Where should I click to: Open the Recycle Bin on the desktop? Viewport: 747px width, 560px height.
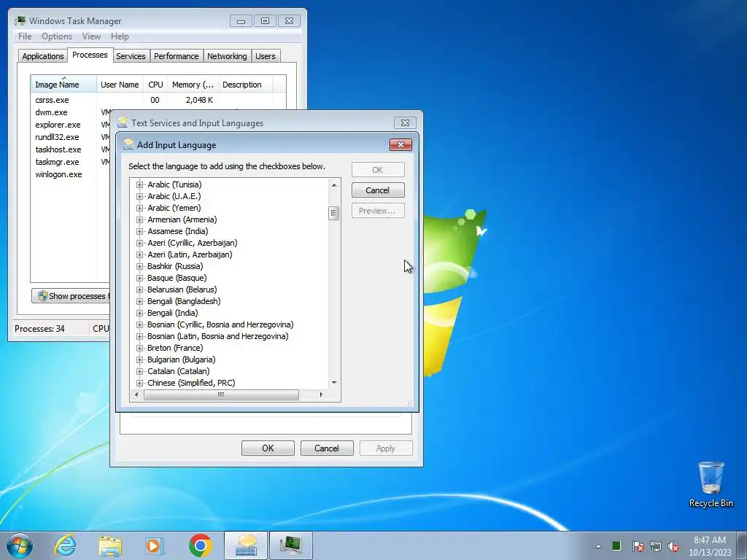[711, 484]
